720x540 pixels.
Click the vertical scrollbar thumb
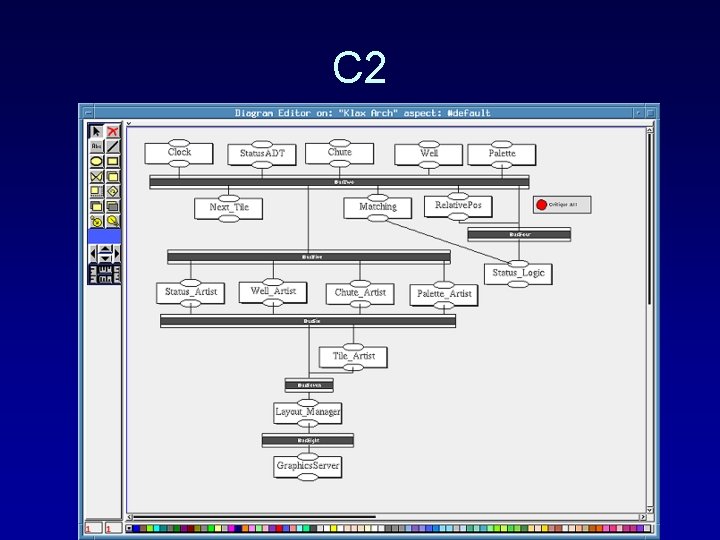[650, 219]
